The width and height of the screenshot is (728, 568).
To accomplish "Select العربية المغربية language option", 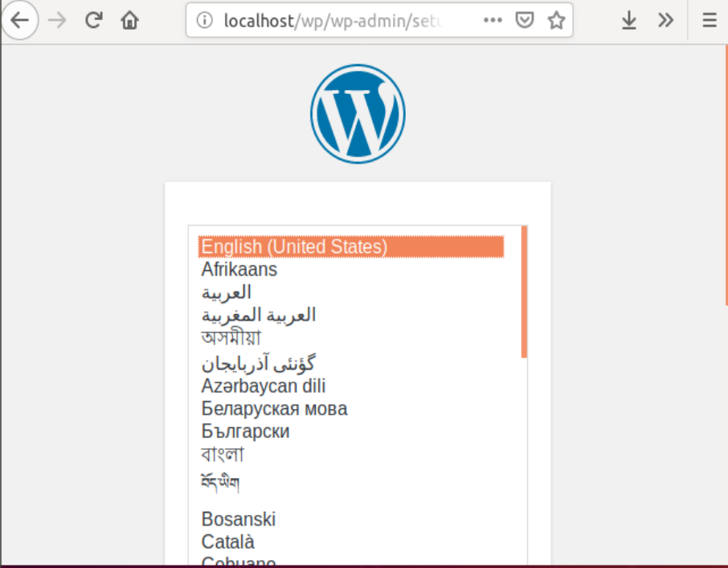I will [351, 315].
